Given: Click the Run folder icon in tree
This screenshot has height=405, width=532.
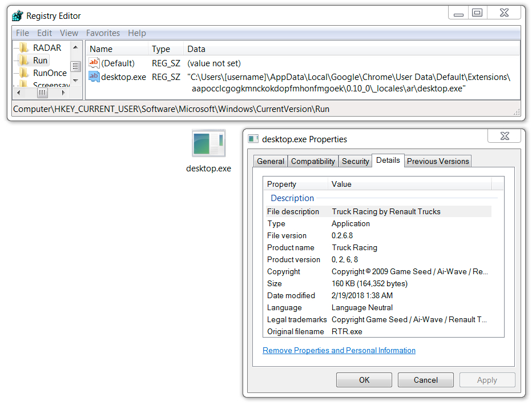Looking at the screenshot, I should 24,60.
